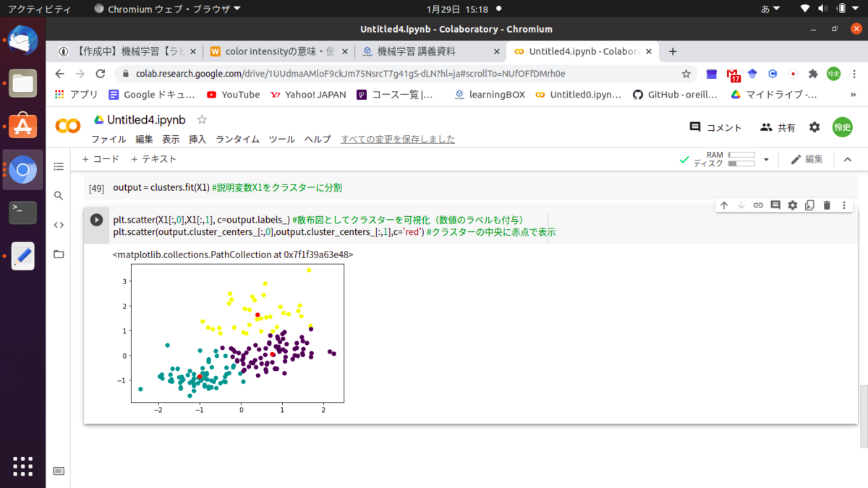This screenshot has width=868, height=488.
Task: Open the Chrome extensions puzzle icon
Action: pos(812,74)
